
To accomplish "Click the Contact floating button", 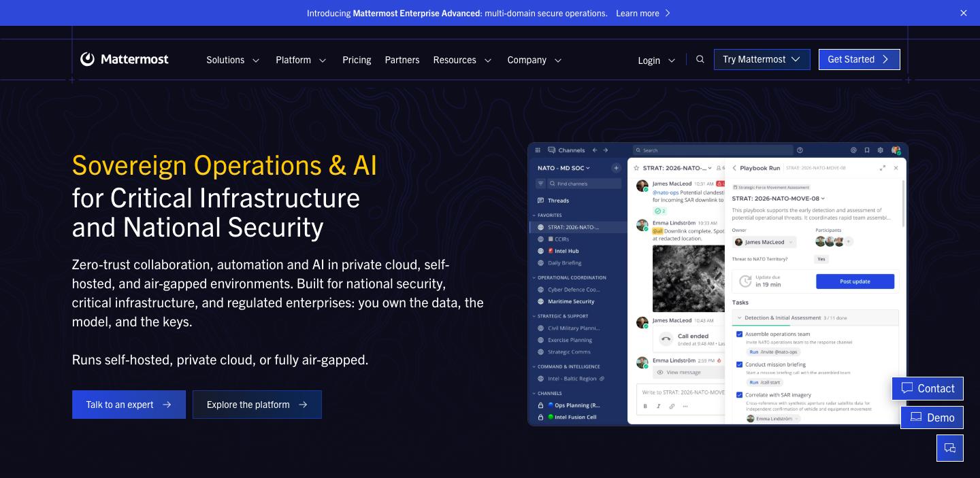I will coord(928,388).
